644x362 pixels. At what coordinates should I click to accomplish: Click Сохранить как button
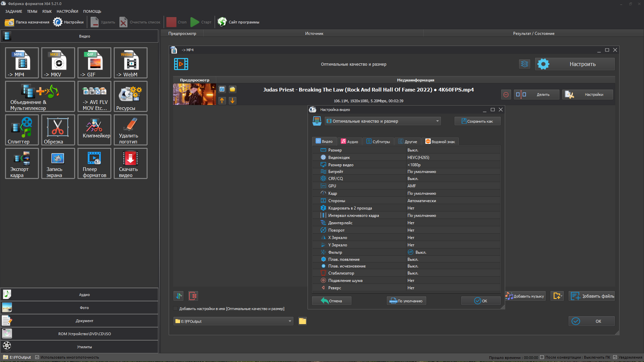tap(477, 121)
